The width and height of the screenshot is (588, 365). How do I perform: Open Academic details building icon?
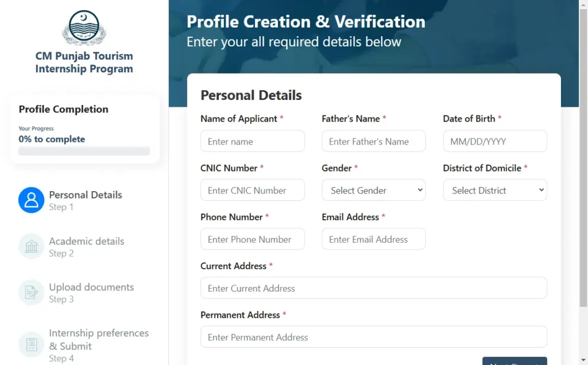click(32, 247)
